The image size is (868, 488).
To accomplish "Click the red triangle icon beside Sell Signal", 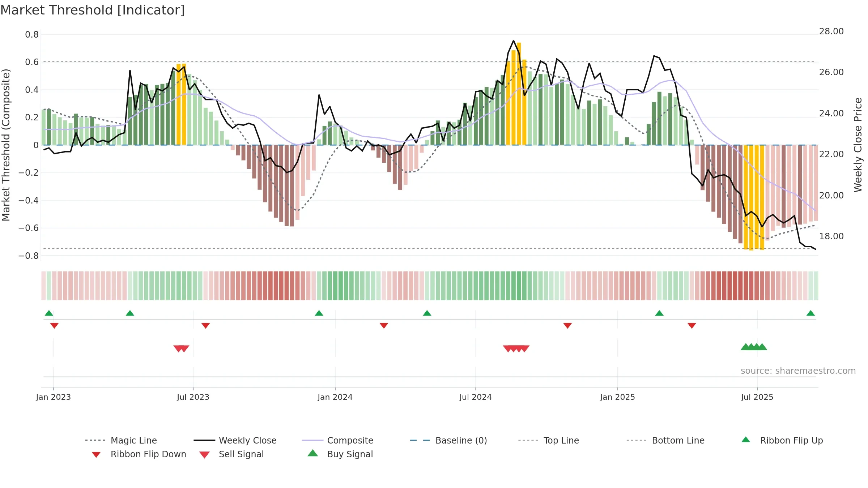I will pyautogui.click(x=204, y=455).
